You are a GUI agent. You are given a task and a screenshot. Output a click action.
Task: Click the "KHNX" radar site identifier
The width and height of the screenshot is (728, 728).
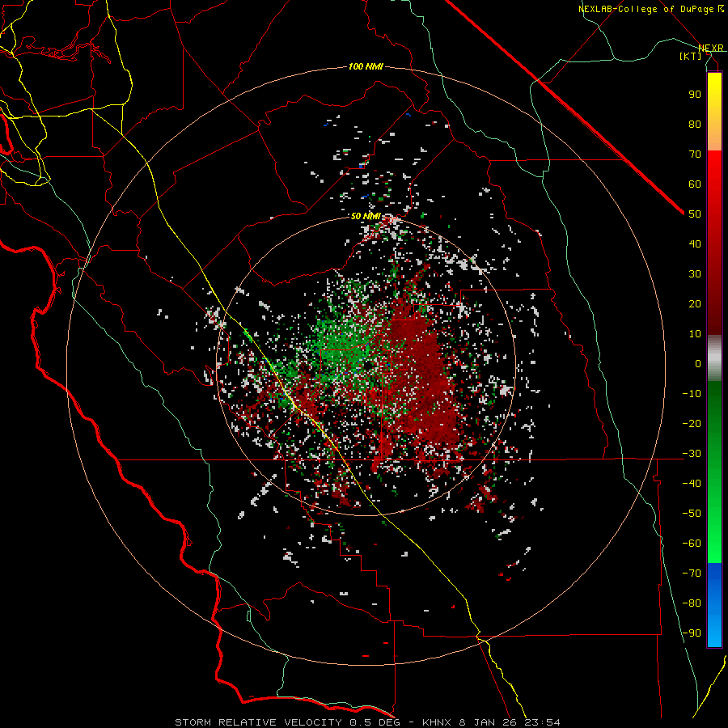pyautogui.click(x=438, y=722)
